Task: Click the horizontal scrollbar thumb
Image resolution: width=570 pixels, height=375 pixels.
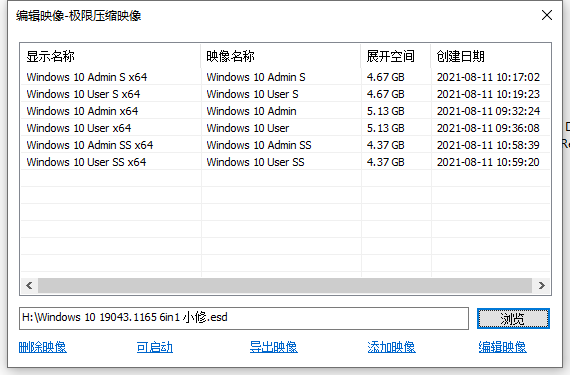Action: coord(285,285)
